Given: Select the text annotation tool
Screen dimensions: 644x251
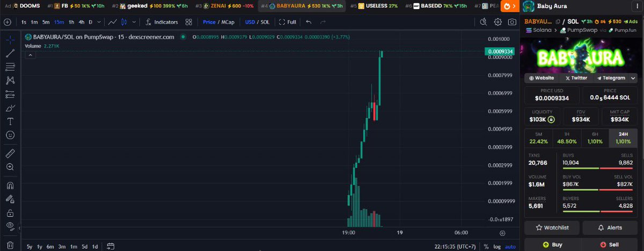Looking at the screenshot, I should pos(10,121).
